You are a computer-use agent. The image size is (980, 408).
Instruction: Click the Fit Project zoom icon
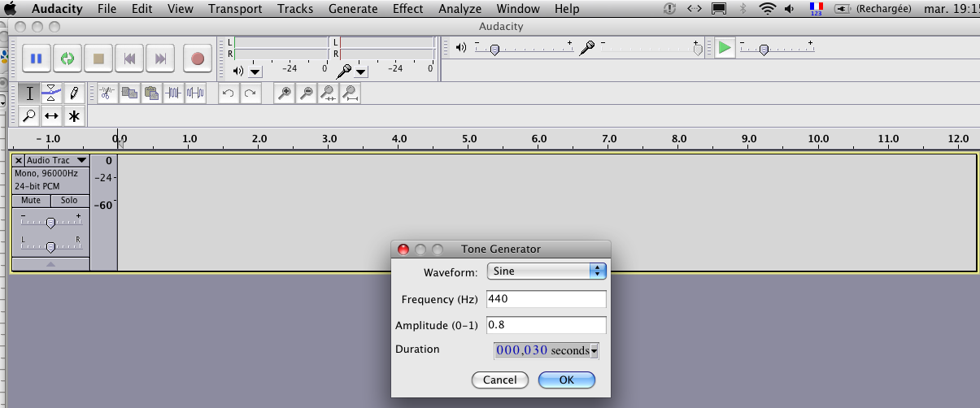point(351,93)
